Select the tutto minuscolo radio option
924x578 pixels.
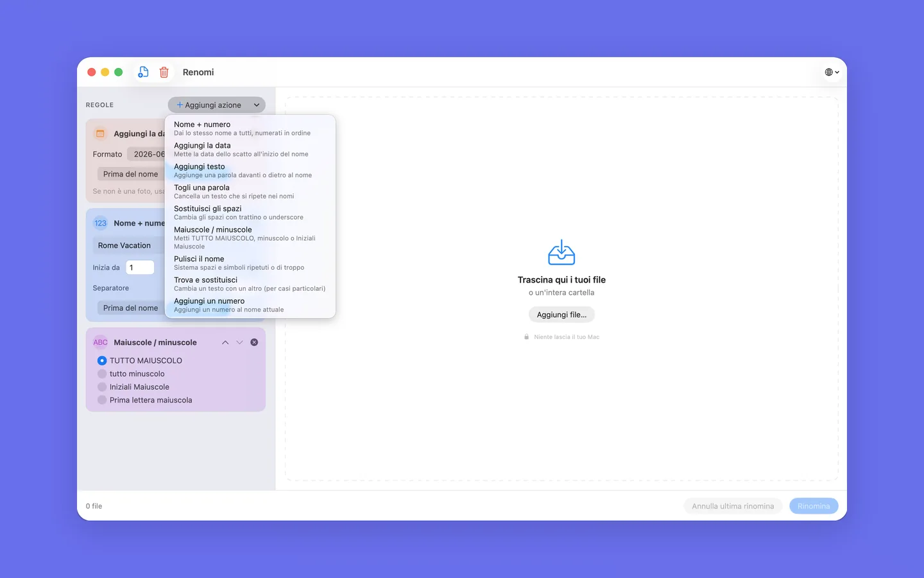pos(102,374)
